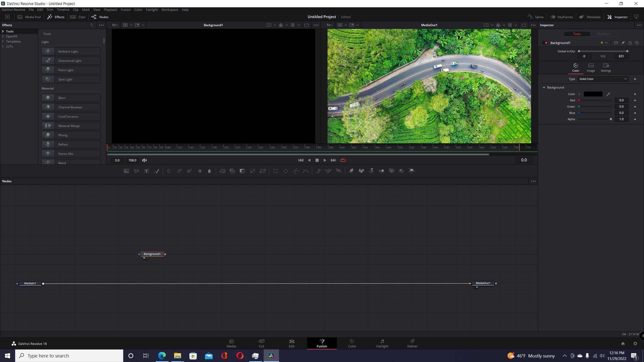The image size is (644, 362).
Task: Start playback with the play button
Action: pyautogui.click(x=325, y=160)
